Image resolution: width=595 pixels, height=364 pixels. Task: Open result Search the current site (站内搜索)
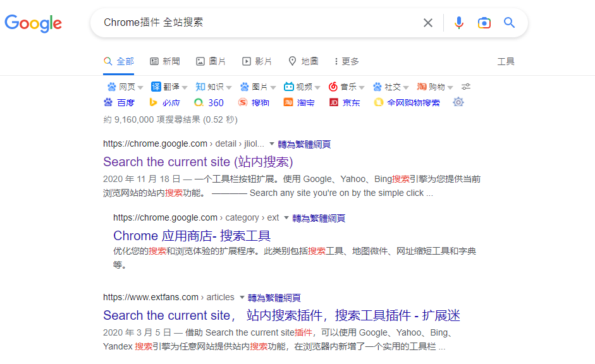(x=198, y=162)
